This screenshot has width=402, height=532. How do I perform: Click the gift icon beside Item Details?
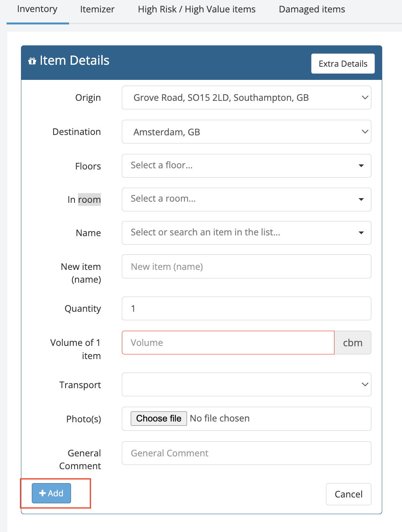[32, 61]
